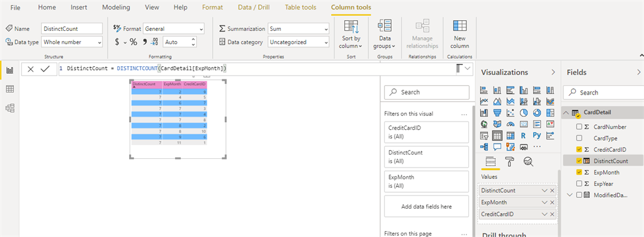Screen dimensions: 644x237
Task: Apply thousands separator comma format
Action: 145,42
